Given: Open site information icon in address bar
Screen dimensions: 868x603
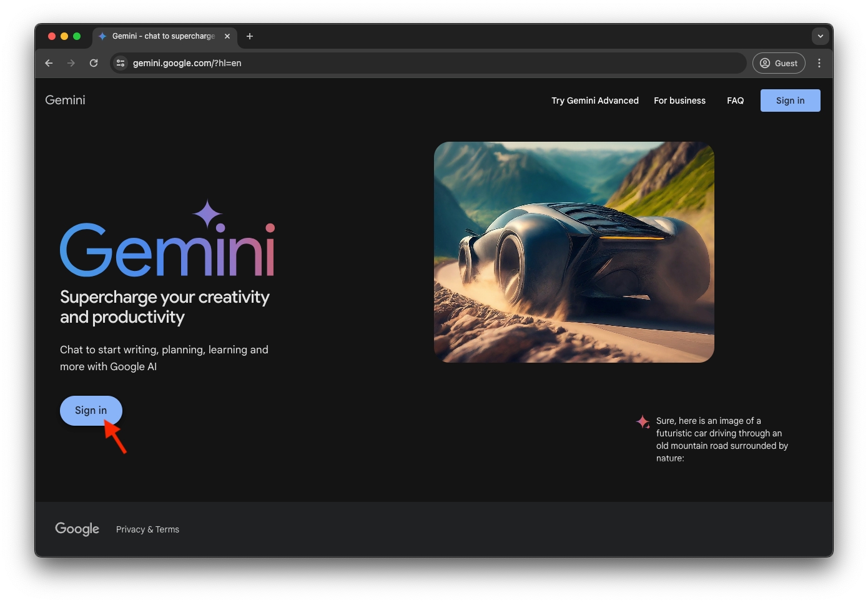Looking at the screenshot, I should 121,63.
